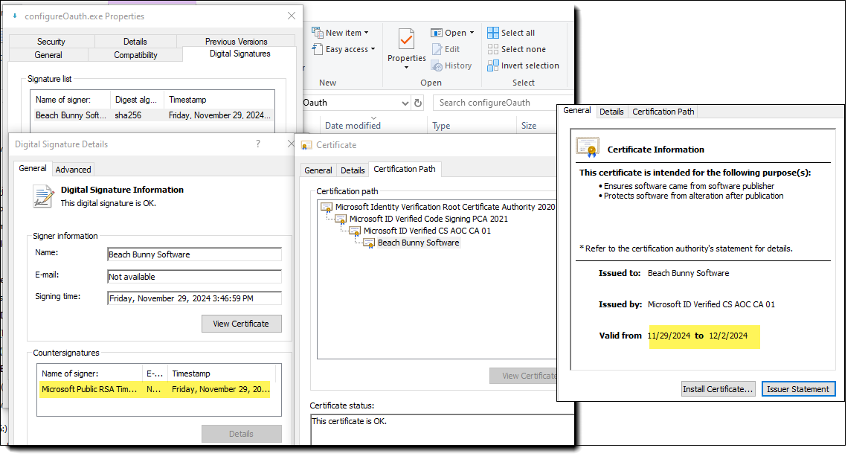Click the Install Certificate button

pyautogui.click(x=718, y=389)
